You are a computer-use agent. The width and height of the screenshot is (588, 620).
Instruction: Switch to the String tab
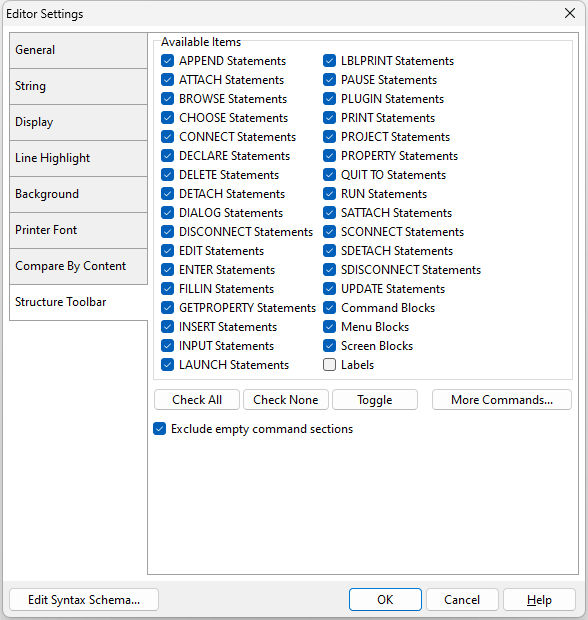tap(78, 86)
